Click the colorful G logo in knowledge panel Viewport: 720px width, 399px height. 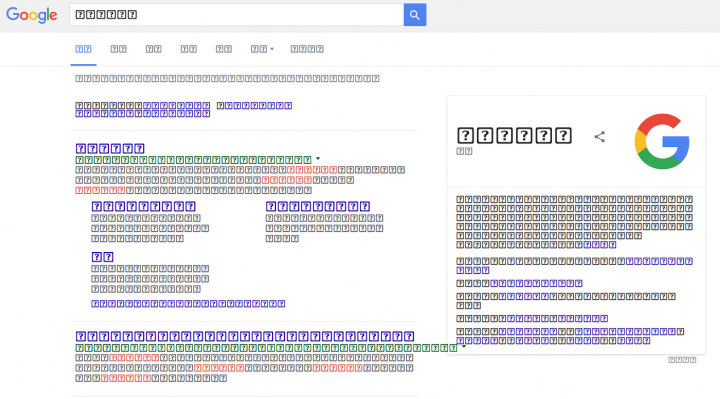click(x=662, y=141)
